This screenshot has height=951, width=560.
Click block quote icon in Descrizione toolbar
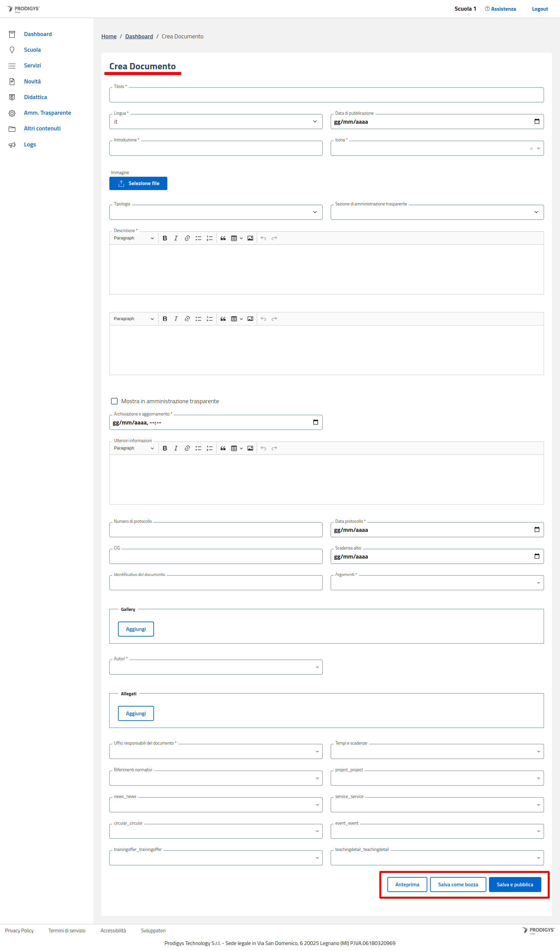pyautogui.click(x=223, y=238)
